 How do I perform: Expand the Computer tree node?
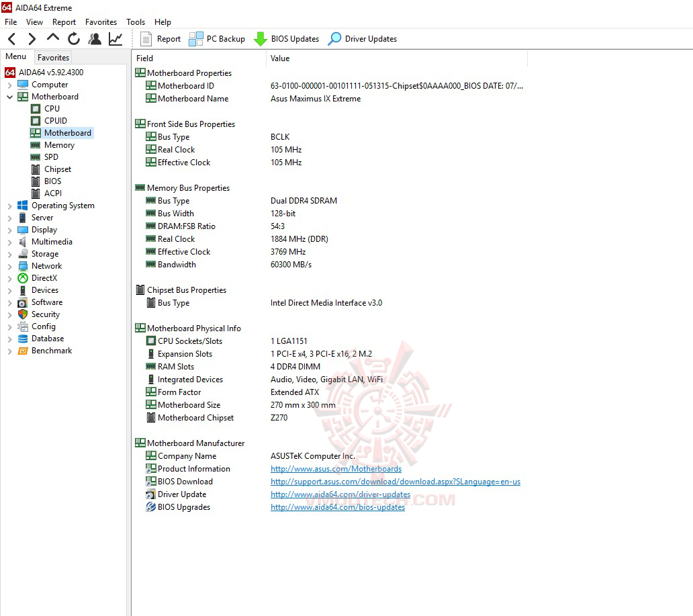point(9,85)
